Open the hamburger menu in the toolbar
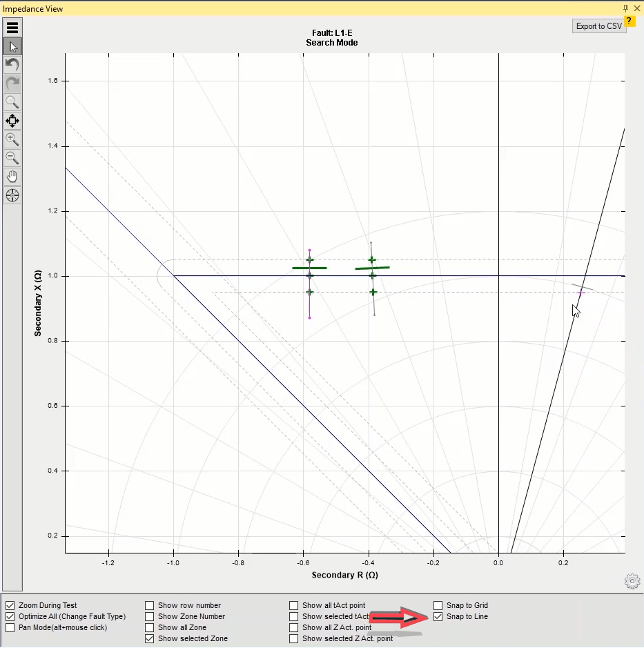 (x=12, y=28)
